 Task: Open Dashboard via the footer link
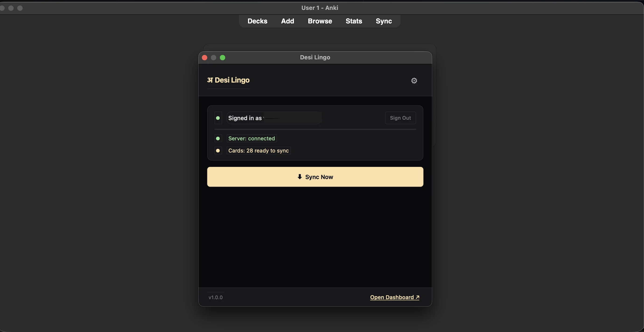pyautogui.click(x=392, y=297)
